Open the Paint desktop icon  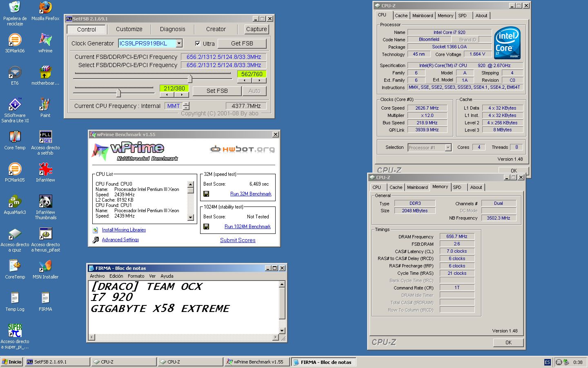(x=45, y=104)
